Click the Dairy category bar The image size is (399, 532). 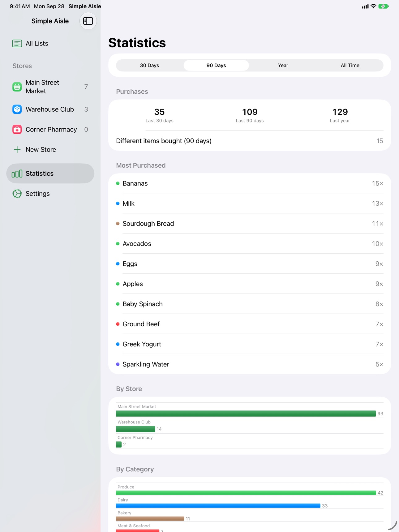[218, 506]
